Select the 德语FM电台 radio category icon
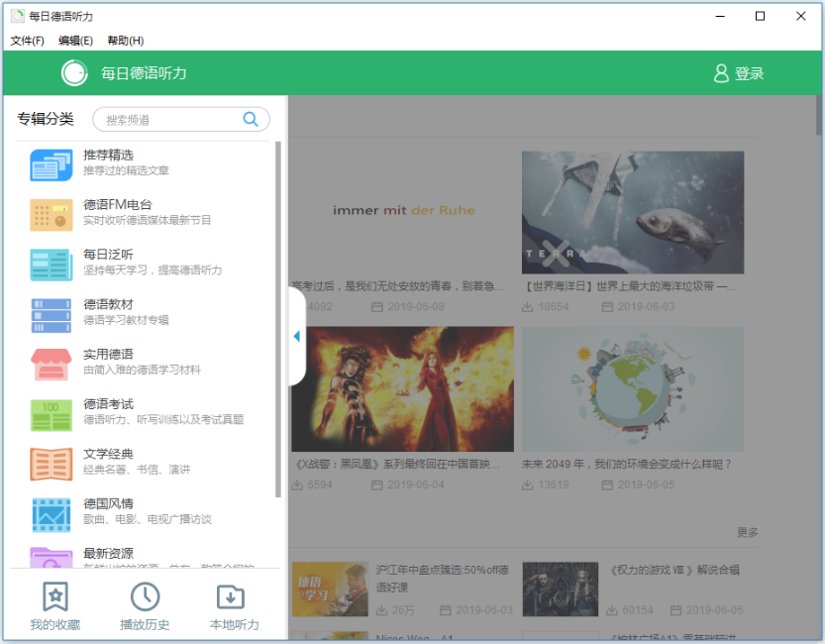Screen dimensions: 825x644 [x=52, y=213]
